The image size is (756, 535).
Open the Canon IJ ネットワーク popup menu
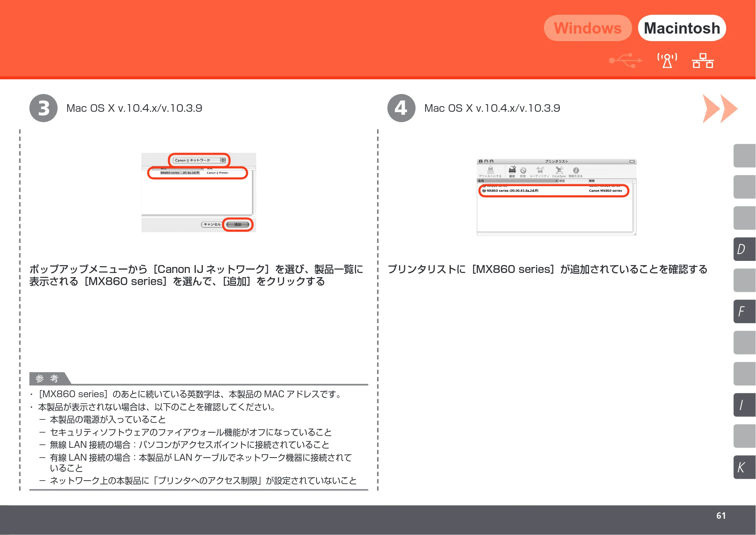(199, 160)
